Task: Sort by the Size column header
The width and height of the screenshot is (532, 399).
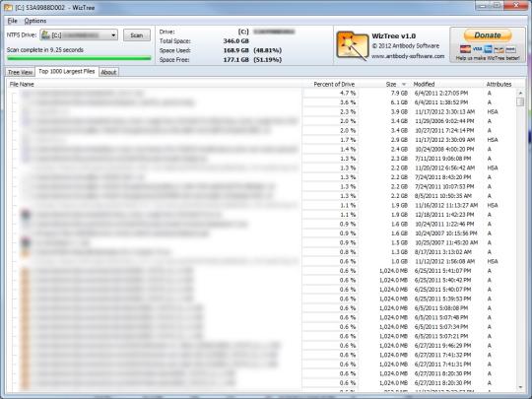Action: click(x=391, y=84)
